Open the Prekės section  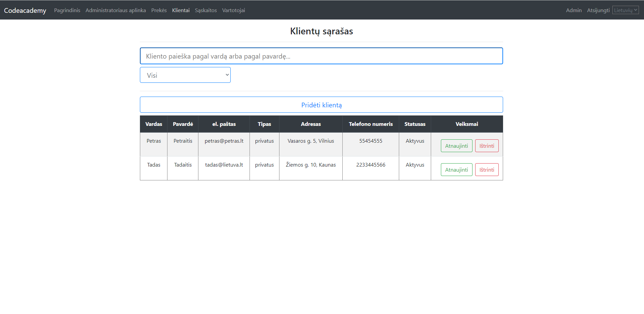[x=159, y=10]
